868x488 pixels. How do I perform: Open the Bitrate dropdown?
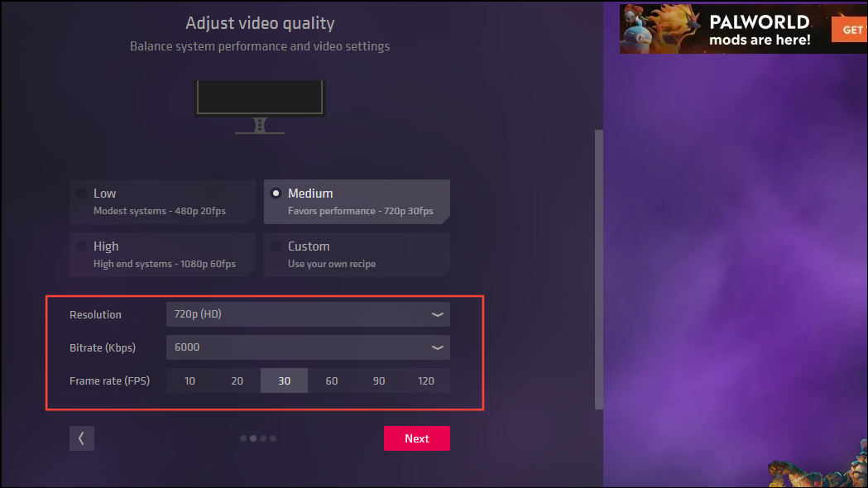(x=308, y=347)
